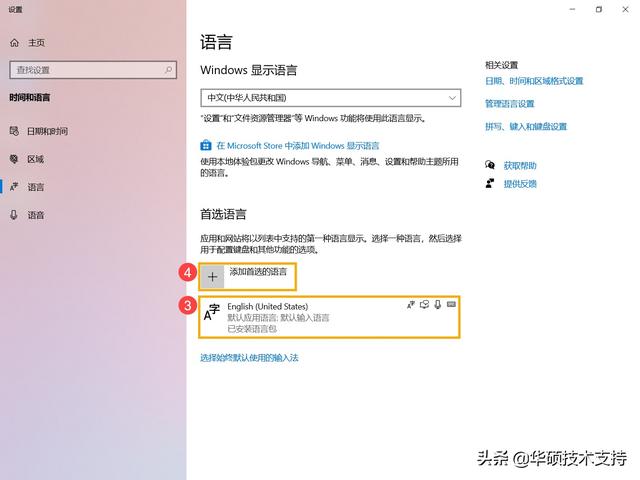Maximize the Settings window
640x480 pixels.
click(599, 9)
